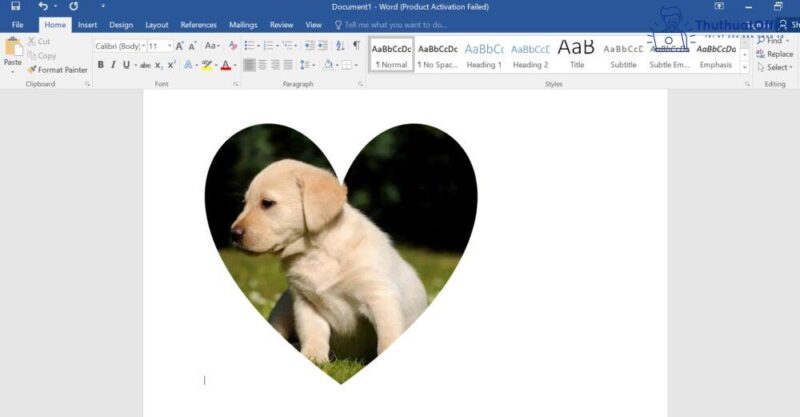Click Replace in Editing group

point(775,54)
